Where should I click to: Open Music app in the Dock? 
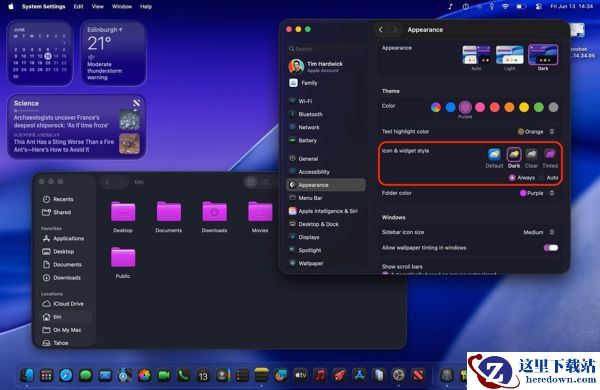tap(320, 375)
